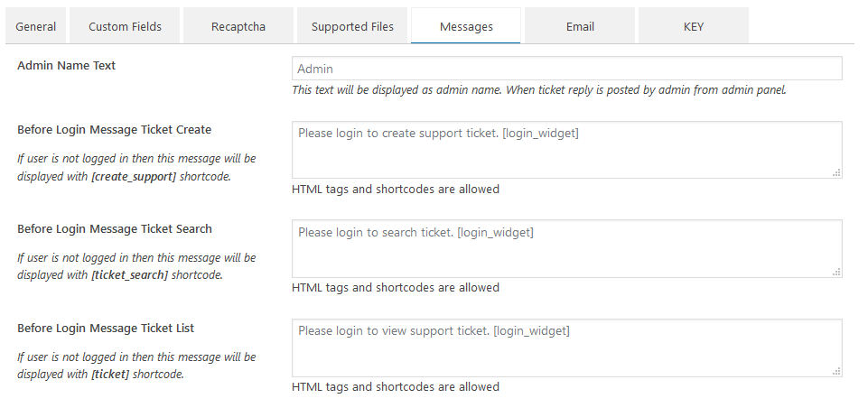Grab the resize handle of Ticket Search textarea
This screenshot has width=868, height=417.
pyautogui.click(x=837, y=272)
